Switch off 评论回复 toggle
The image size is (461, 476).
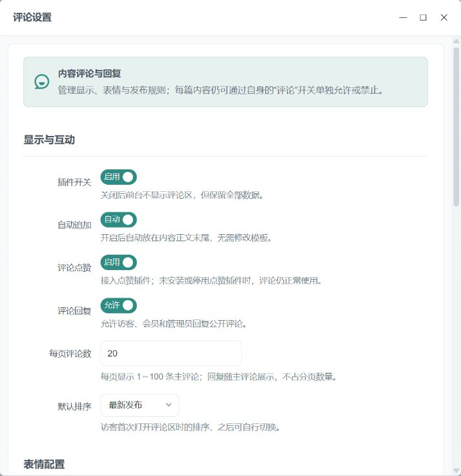tap(119, 305)
